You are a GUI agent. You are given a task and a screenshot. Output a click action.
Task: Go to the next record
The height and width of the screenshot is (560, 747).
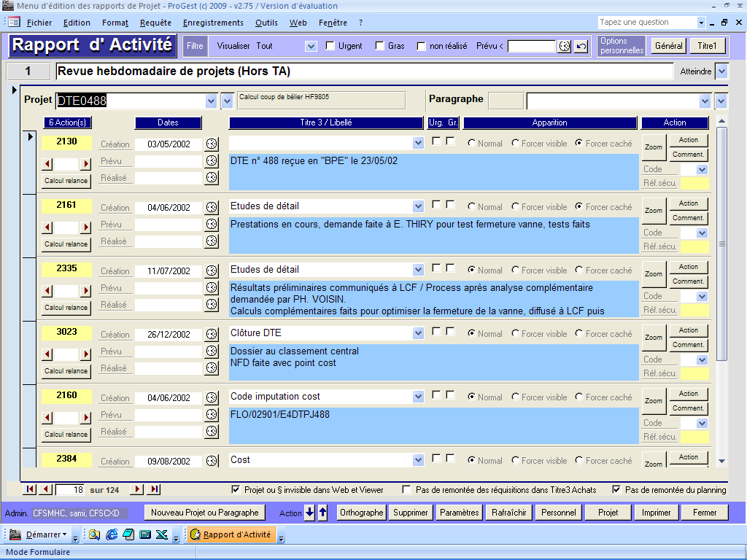(137, 489)
